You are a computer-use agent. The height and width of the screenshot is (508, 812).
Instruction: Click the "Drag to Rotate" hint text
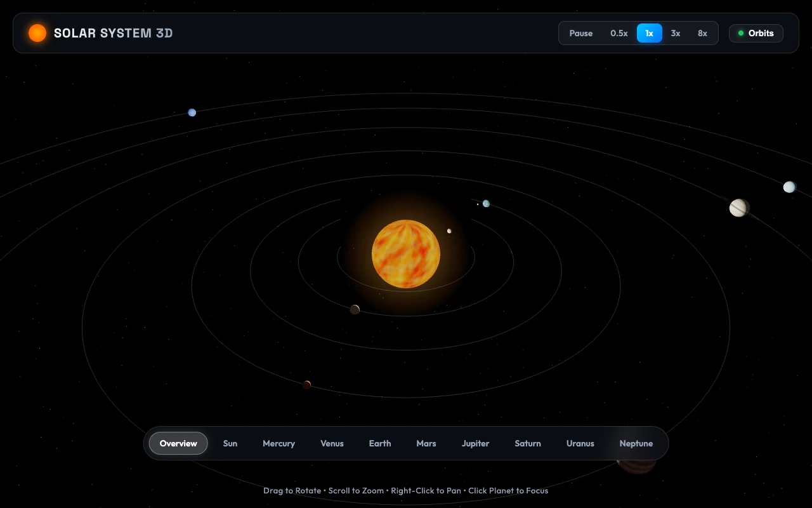coord(292,490)
